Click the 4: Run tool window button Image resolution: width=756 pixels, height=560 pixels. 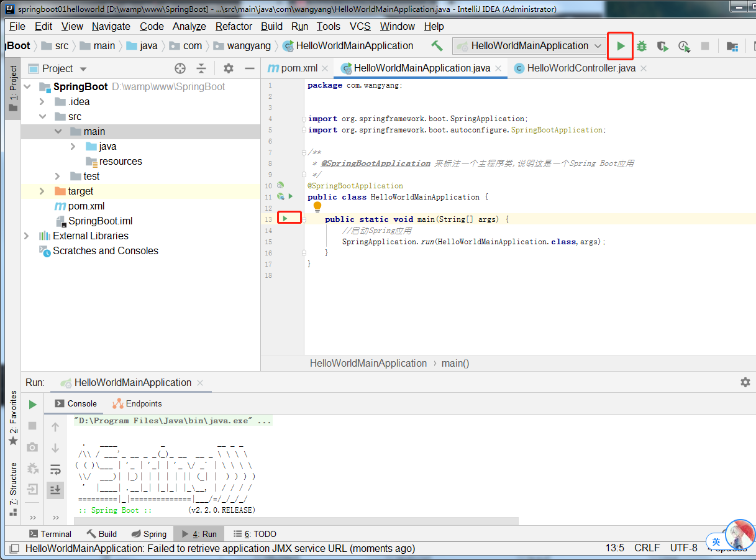pos(199,534)
